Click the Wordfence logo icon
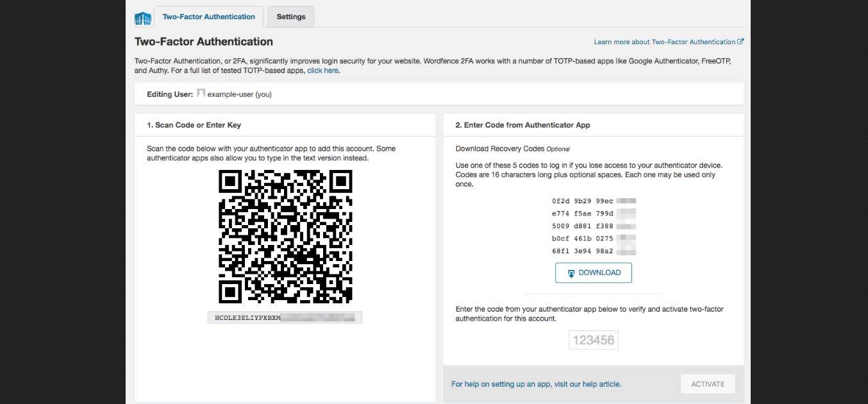The width and height of the screenshot is (868, 404). [142, 19]
